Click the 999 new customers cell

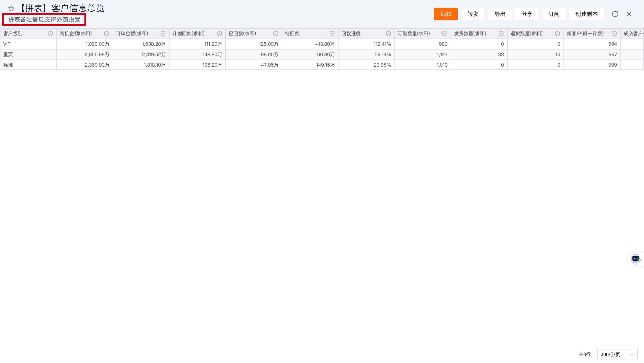pos(592,65)
